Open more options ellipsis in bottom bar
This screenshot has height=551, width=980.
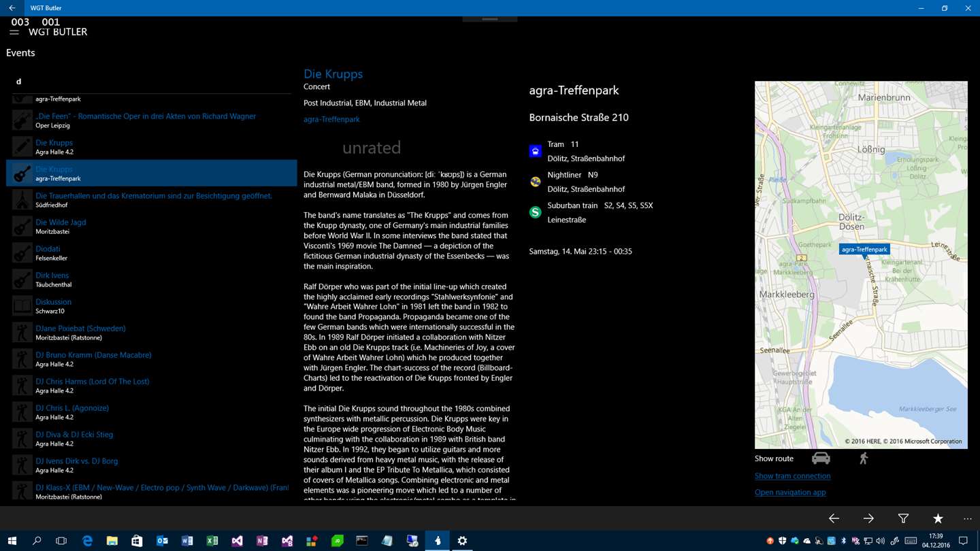click(967, 518)
